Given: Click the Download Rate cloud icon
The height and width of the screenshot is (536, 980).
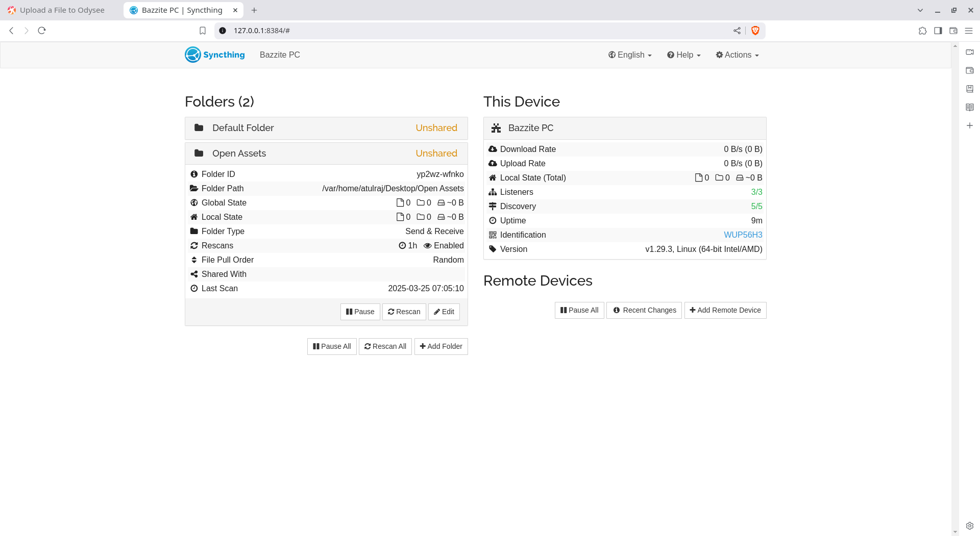Looking at the screenshot, I should tap(493, 149).
